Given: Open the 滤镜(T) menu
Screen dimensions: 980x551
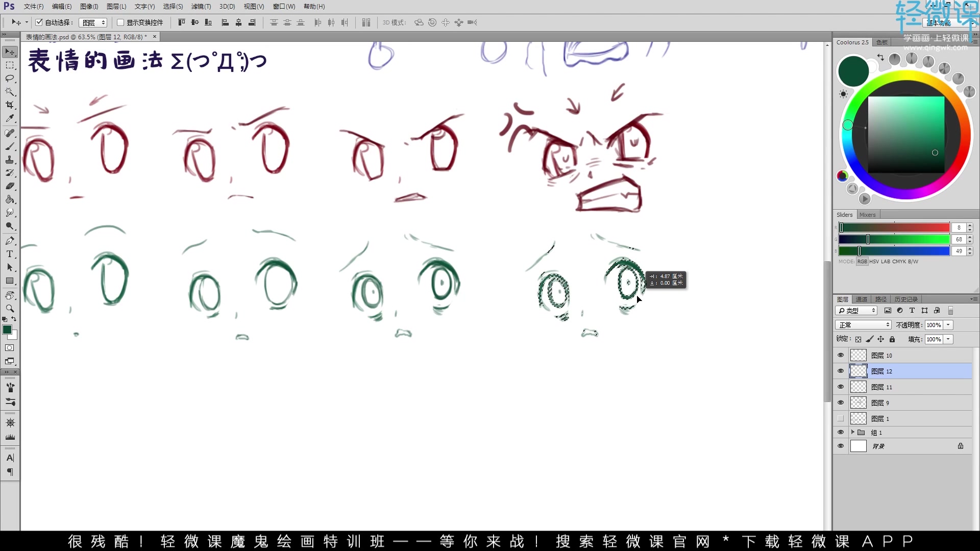Looking at the screenshot, I should pyautogui.click(x=201, y=7).
